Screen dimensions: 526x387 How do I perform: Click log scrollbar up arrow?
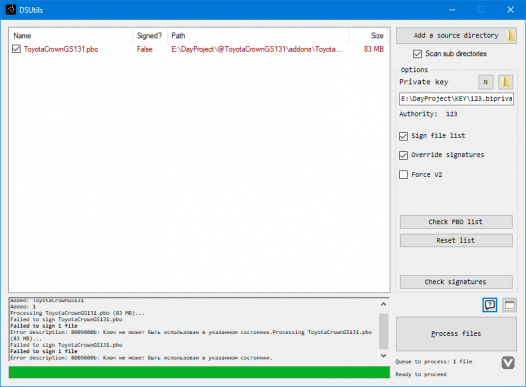(383, 304)
